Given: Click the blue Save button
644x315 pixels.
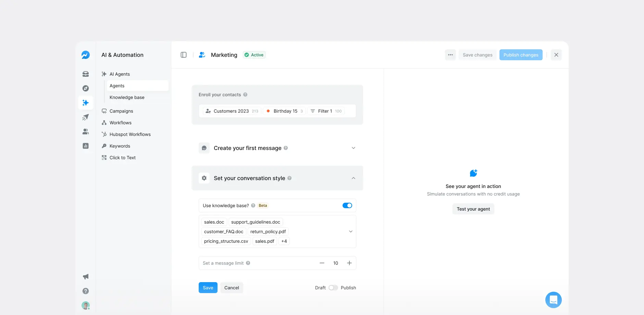Looking at the screenshot, I should coord(208,288).
